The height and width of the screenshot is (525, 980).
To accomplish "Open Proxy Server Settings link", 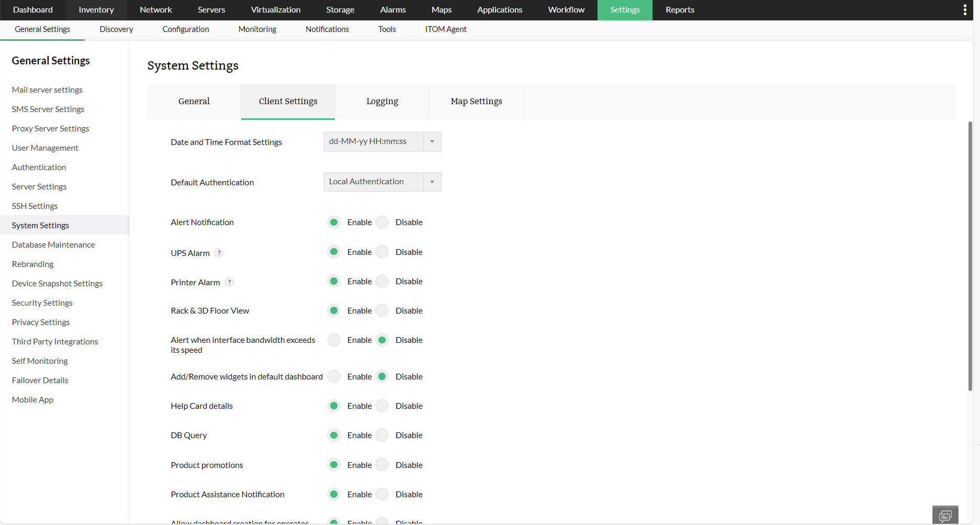I will point(50,129).
